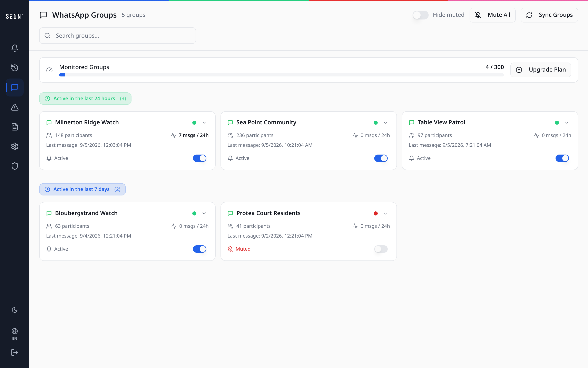Click '97 participants' text
Screen dimensions: 588x368
434,135
